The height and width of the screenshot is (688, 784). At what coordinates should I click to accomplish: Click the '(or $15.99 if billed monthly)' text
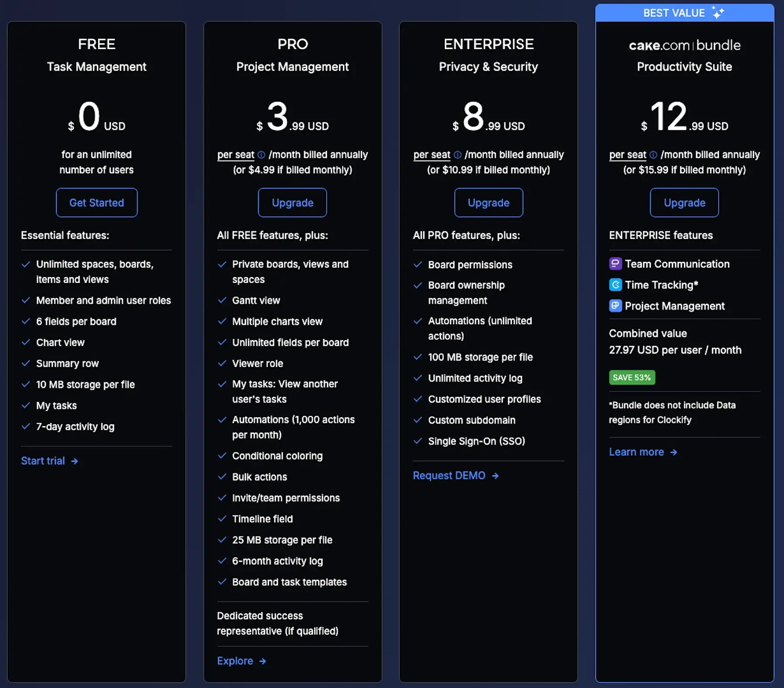[684, 170]
